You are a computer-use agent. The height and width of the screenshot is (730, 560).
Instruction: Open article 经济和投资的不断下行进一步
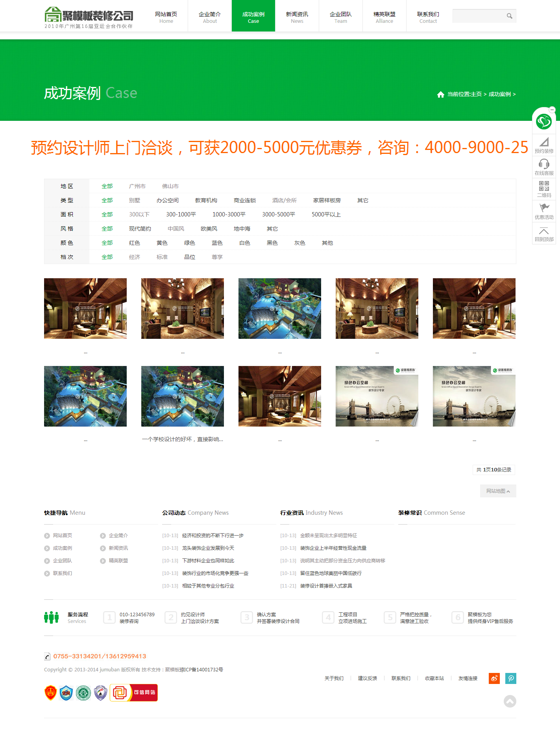213,536
